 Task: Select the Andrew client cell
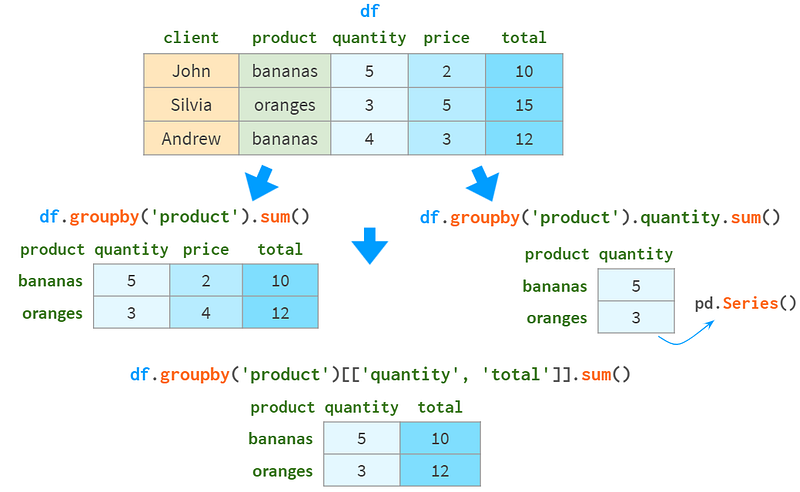pos(191,138)
